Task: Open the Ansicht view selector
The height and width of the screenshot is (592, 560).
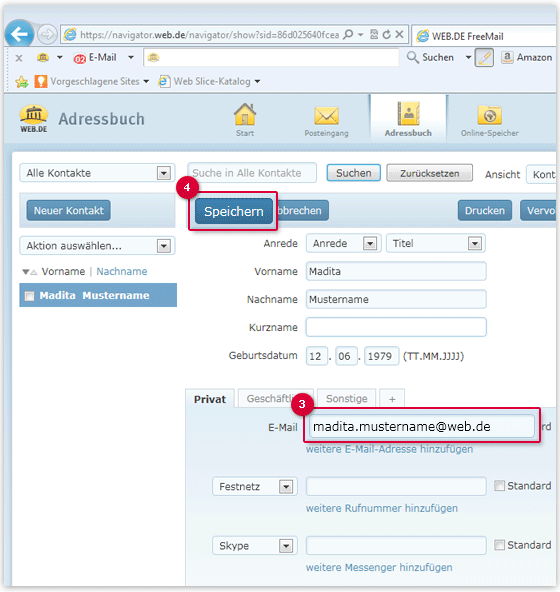Action: pyautogui.click(x=542, y=174)
